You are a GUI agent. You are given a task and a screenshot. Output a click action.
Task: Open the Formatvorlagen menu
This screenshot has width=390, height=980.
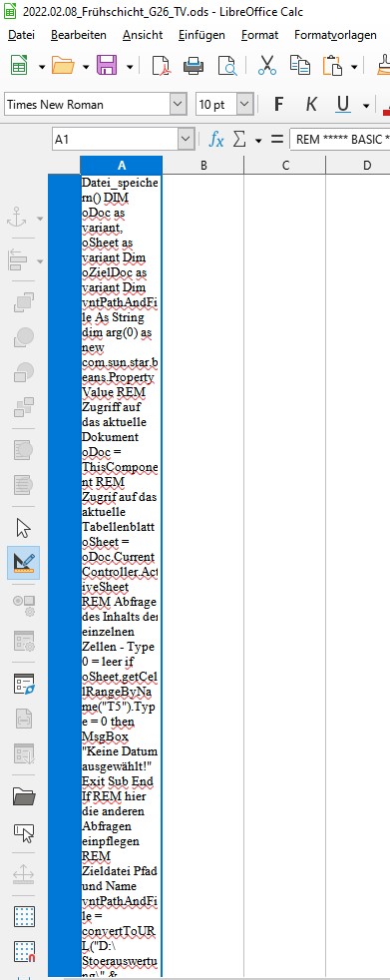click(335, 35)
